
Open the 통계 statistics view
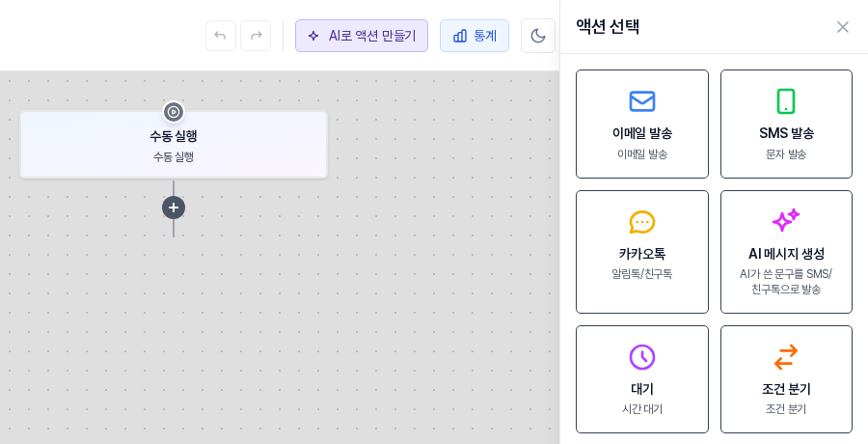click(475, 36)
